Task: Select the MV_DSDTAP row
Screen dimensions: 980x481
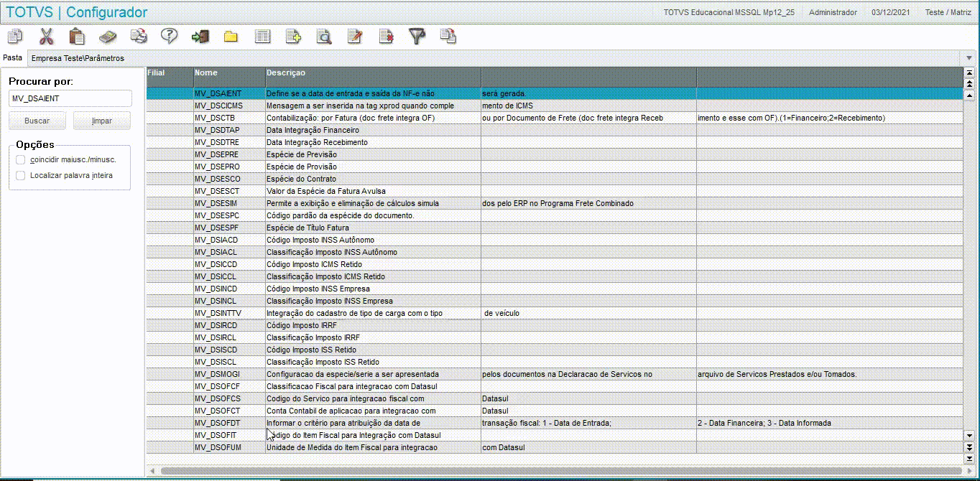Action: (x=555, y=130)
